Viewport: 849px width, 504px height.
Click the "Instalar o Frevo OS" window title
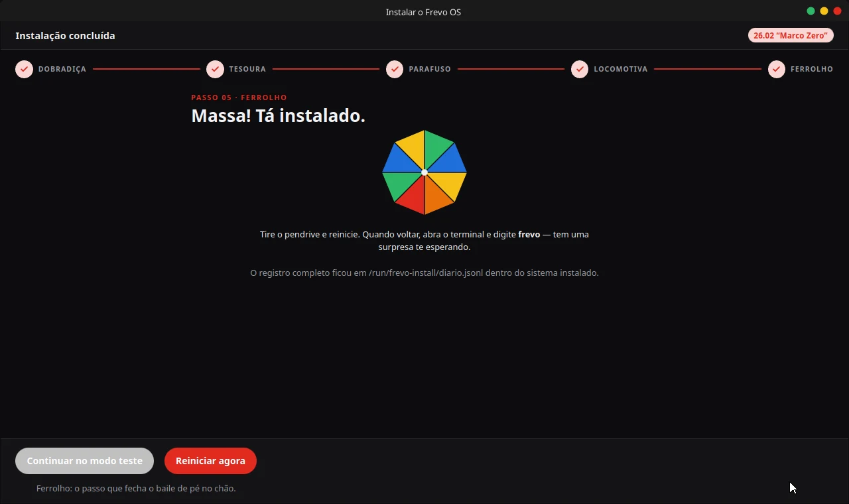(423, 12)
